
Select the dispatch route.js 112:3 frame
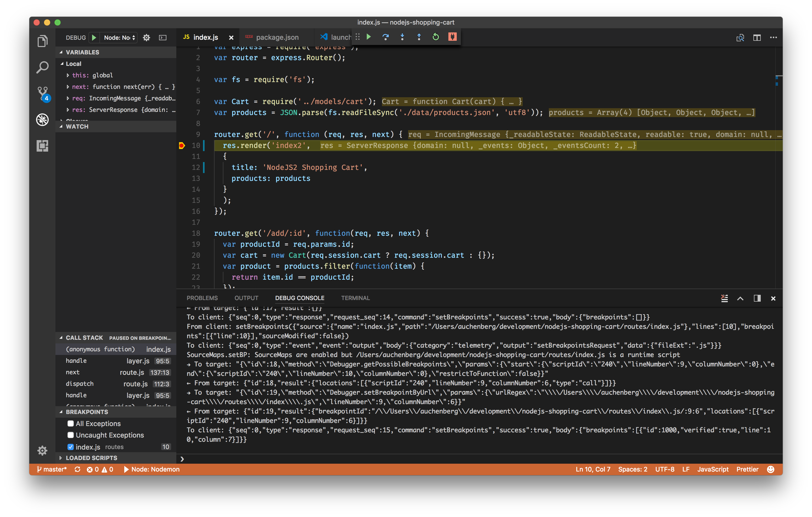coord(116,383)
